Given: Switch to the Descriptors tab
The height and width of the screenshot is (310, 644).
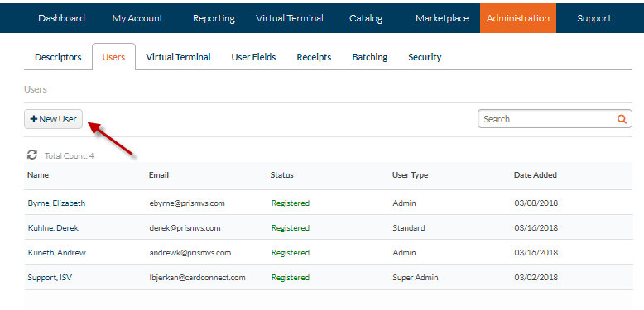Looking at the screenshot, I should click(58, 57).
